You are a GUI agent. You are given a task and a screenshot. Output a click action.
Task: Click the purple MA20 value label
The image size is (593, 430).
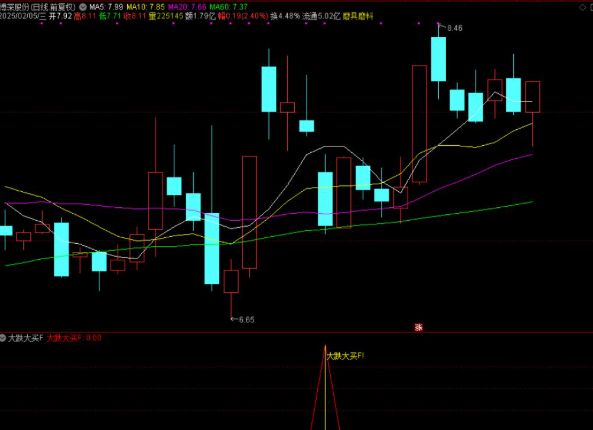click(x=187, y=7)
